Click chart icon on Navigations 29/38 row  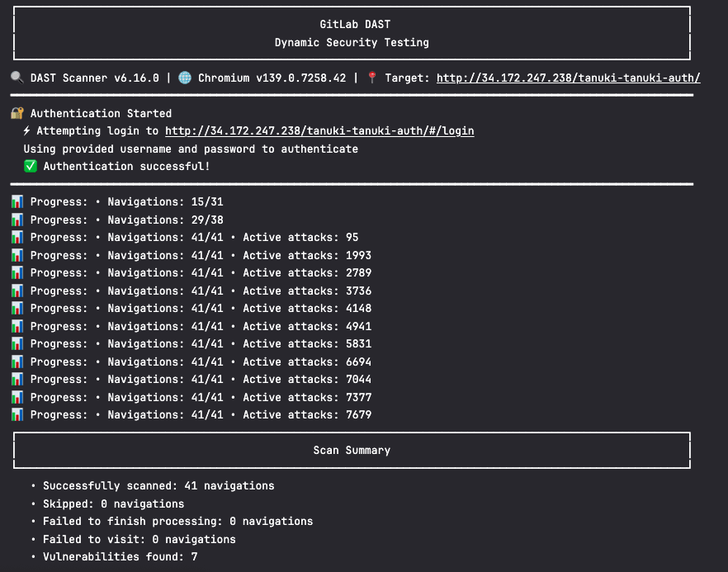pos(17,220)
